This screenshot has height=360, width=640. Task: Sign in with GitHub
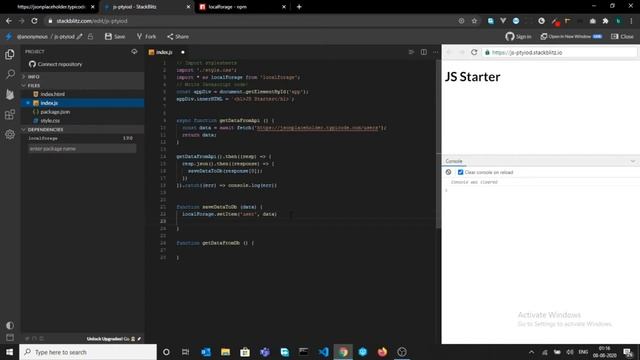click(518, 37)
